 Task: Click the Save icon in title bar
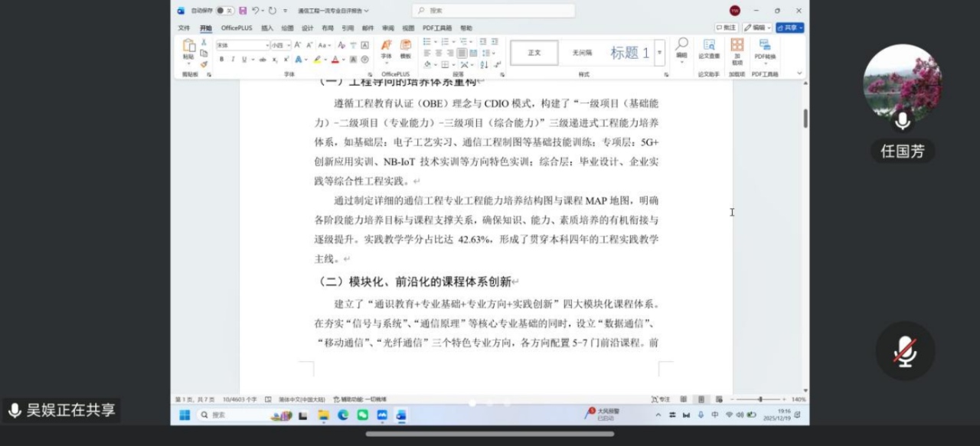point(243,11)
